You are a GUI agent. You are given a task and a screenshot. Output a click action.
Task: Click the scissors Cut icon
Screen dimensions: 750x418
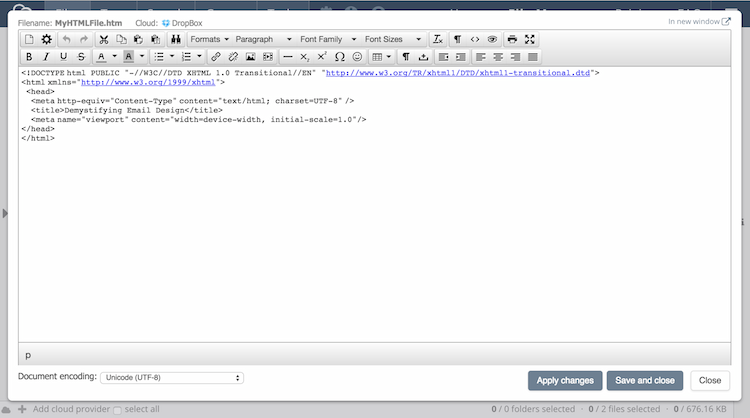pyautogui.click(x=103, y=39)
